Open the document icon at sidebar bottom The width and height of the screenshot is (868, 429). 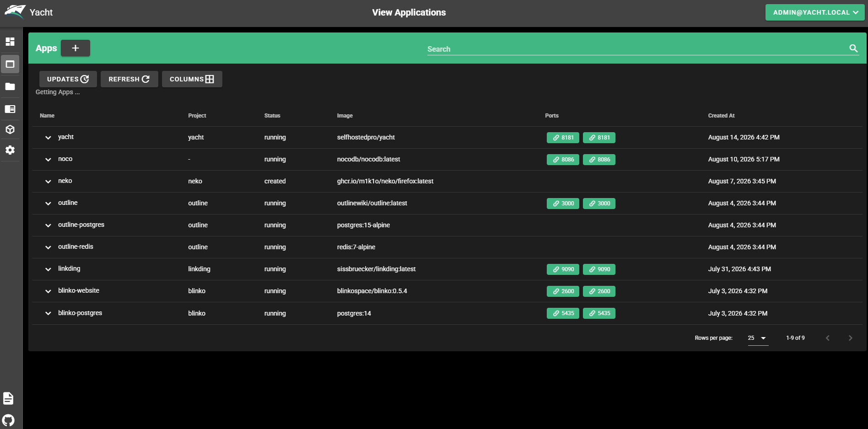[x=8, y=398]
